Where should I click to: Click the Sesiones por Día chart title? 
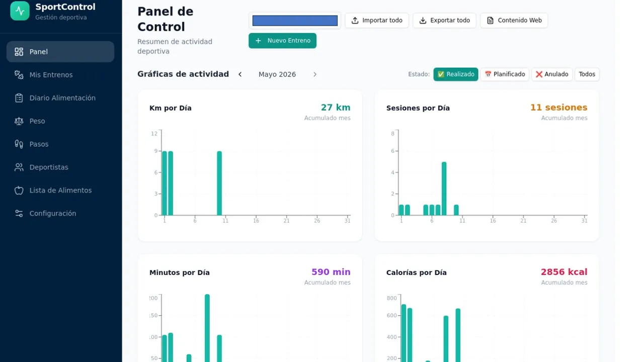click(418, 108)
